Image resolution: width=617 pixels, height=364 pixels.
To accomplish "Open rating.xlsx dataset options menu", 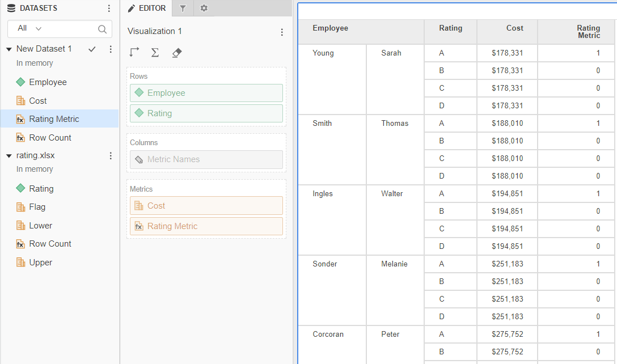I will tap(111, 155).
